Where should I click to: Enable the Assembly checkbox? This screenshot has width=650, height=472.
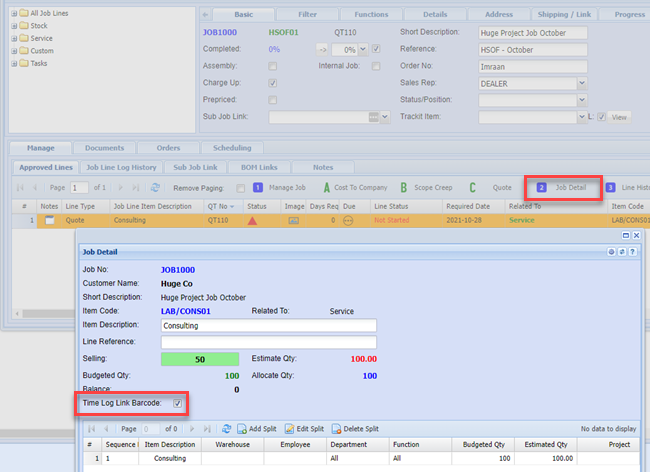[x=273, y=66]
